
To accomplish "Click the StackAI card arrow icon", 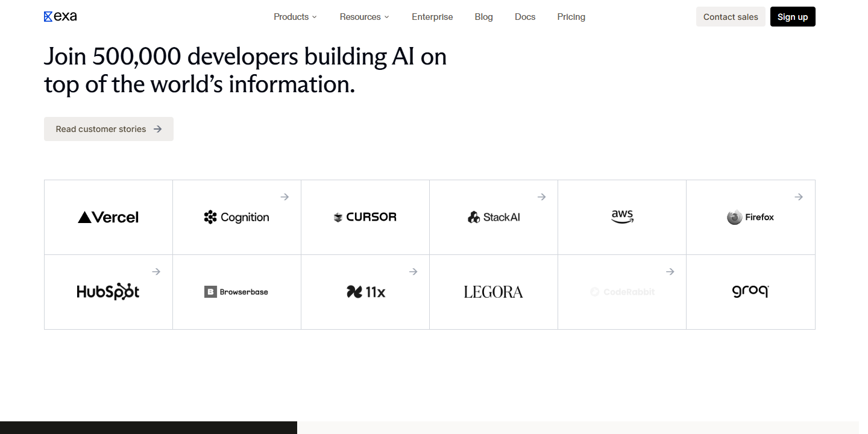I will point(541,197).
